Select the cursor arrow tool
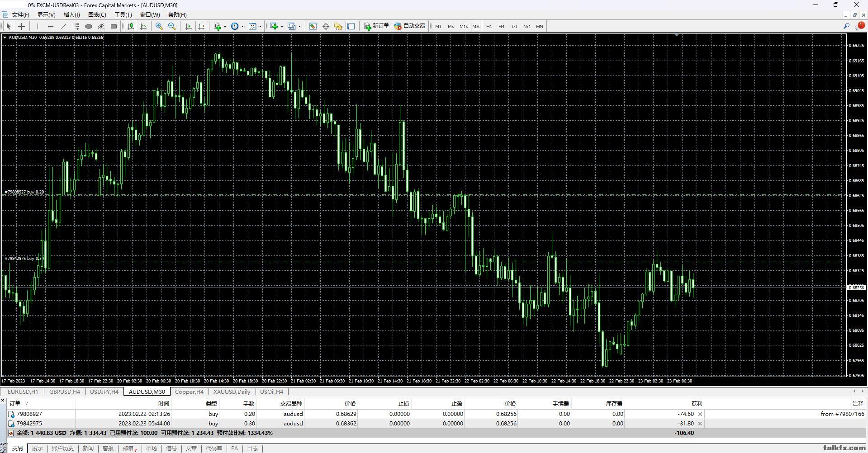The height and width of the screenshot is (453, 868). tap(8, 26)
